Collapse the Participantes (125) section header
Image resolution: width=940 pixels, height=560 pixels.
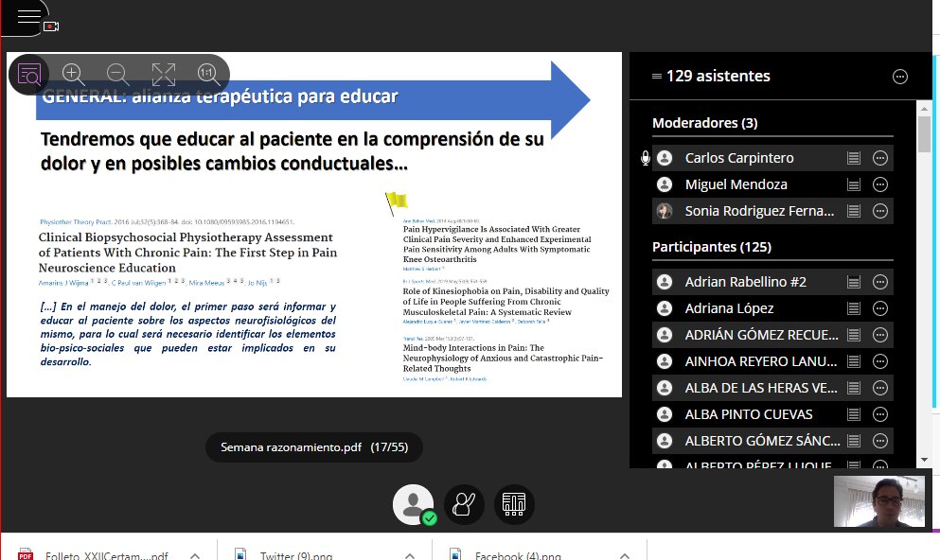pyautogui.click(x=712, y=247)
